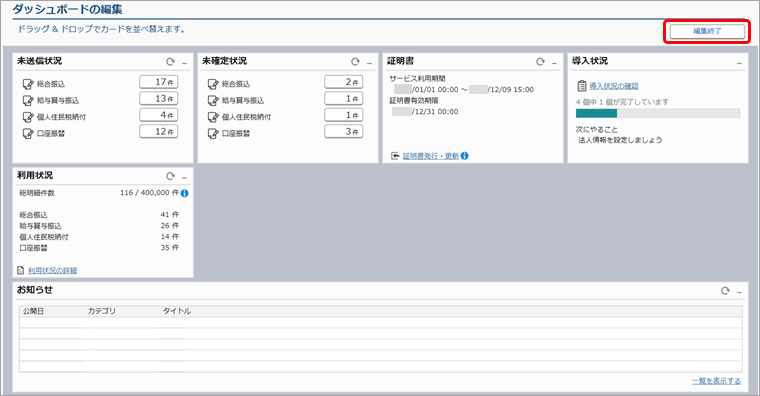Refresh the 証明書 card
The height and width of the screenshot is (396, 760).
click(540, 62)
